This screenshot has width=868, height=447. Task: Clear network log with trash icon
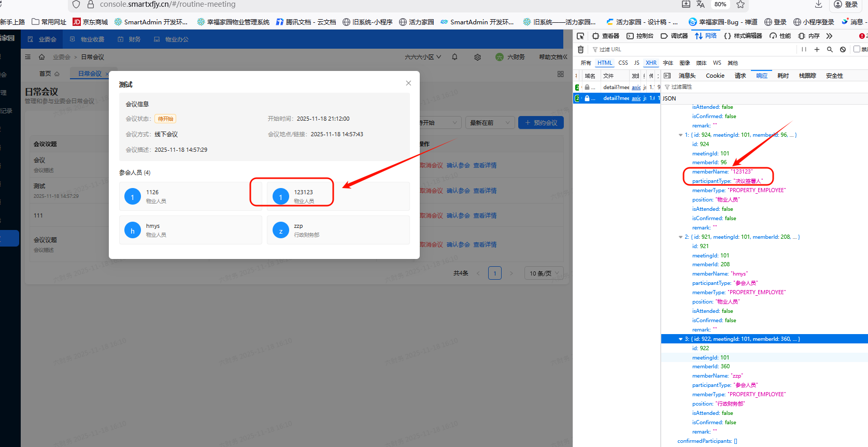(580, 50)
